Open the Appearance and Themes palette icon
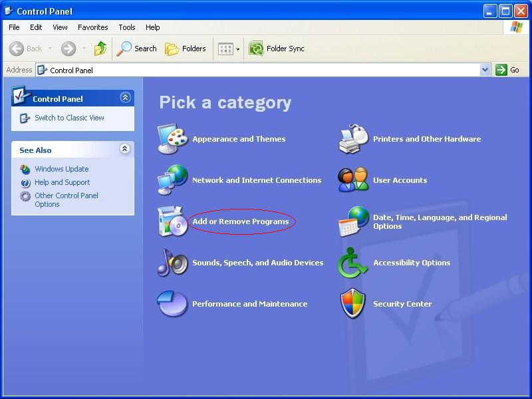This screenshot has height=399, width=532. tap(172, 139)
